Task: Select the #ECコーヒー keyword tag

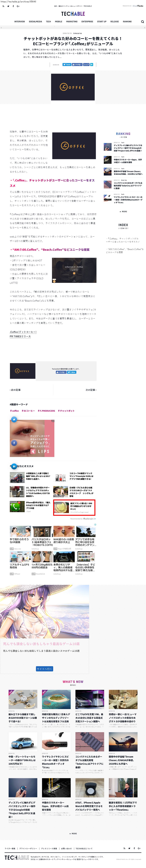Action: pyautogui.click(x=28, y=411)
